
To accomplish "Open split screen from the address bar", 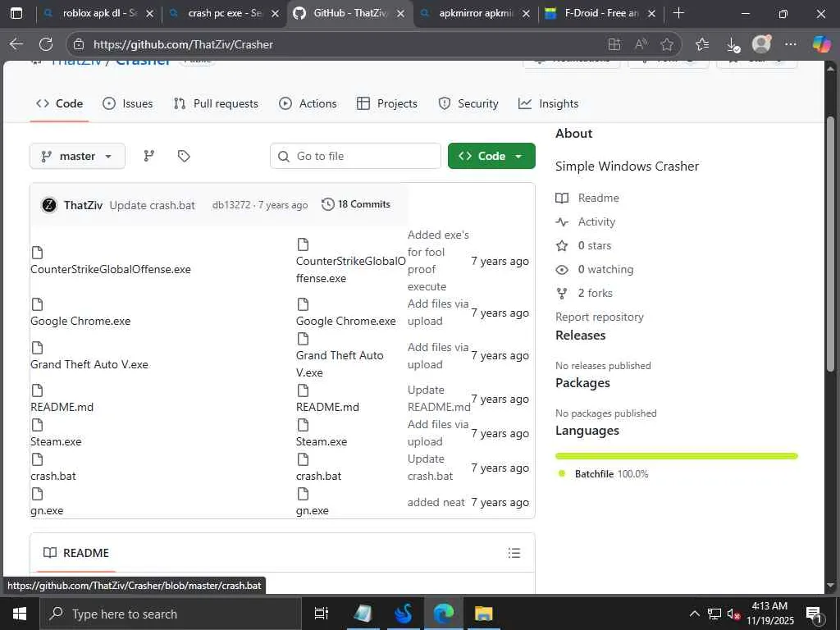I will point(614,44).
